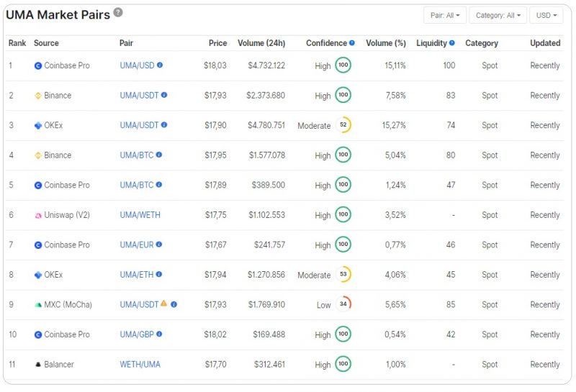The image size is (576, 392).
Task: Click the Confidence column info icon
Action: [352, 43]
